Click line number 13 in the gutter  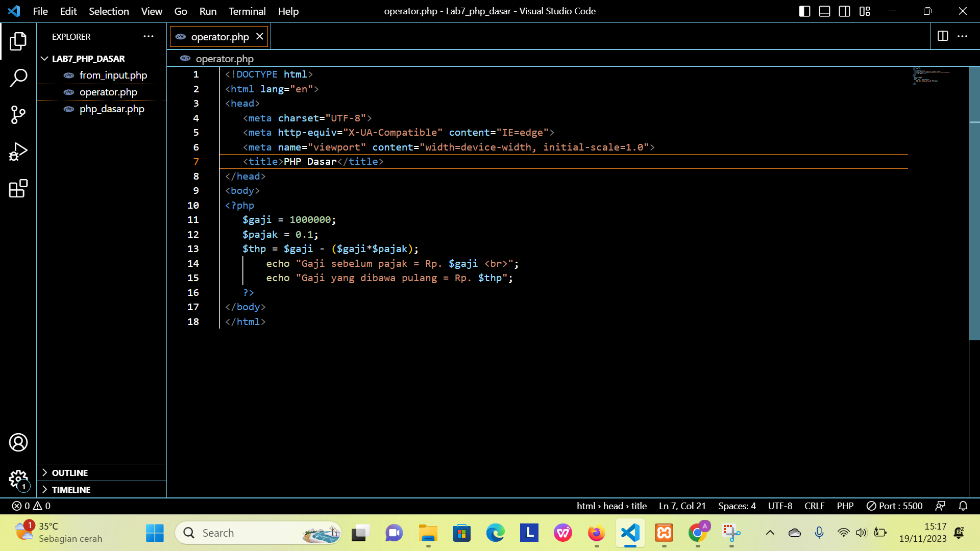[x=193, y=249]
